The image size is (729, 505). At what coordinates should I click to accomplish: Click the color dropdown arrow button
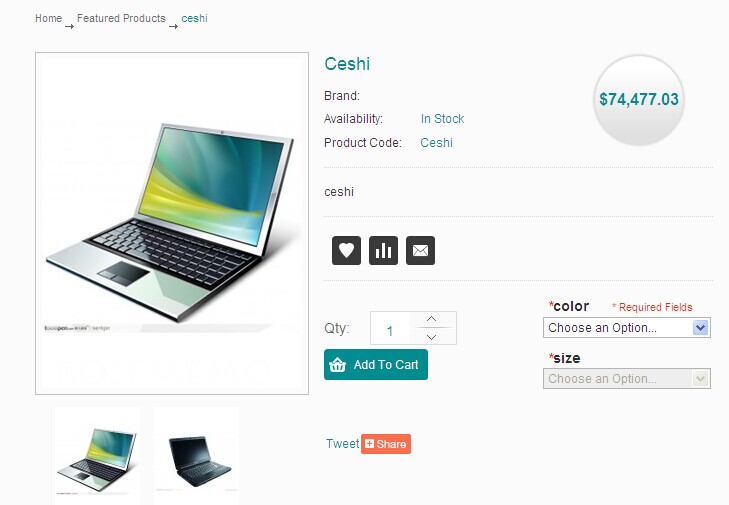(701, 328)
